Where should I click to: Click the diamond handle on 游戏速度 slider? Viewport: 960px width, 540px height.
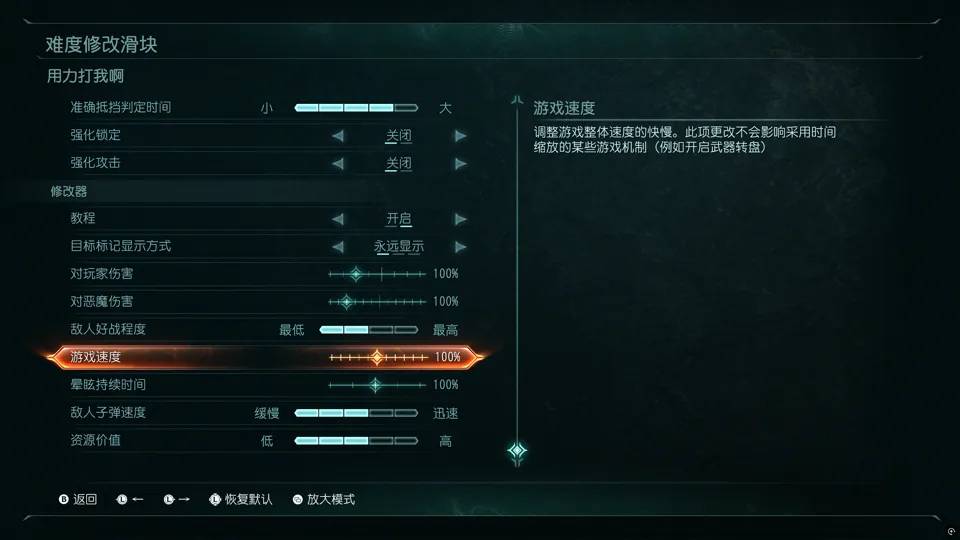pos(377,357)
